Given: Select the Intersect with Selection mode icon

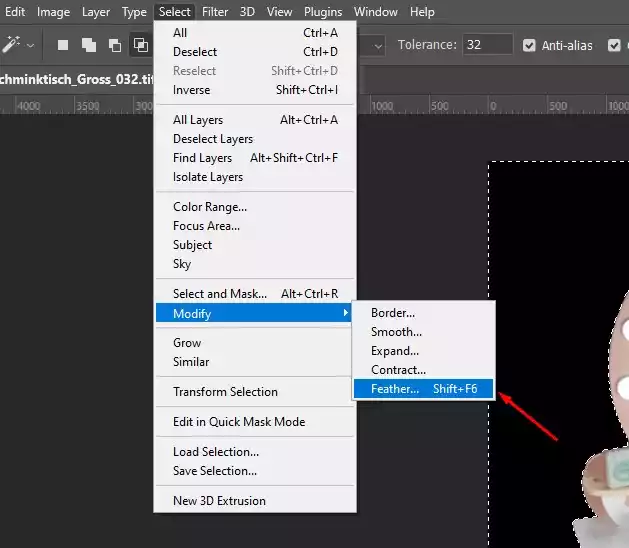Looking at the screenshot, I should click(141, 45).
